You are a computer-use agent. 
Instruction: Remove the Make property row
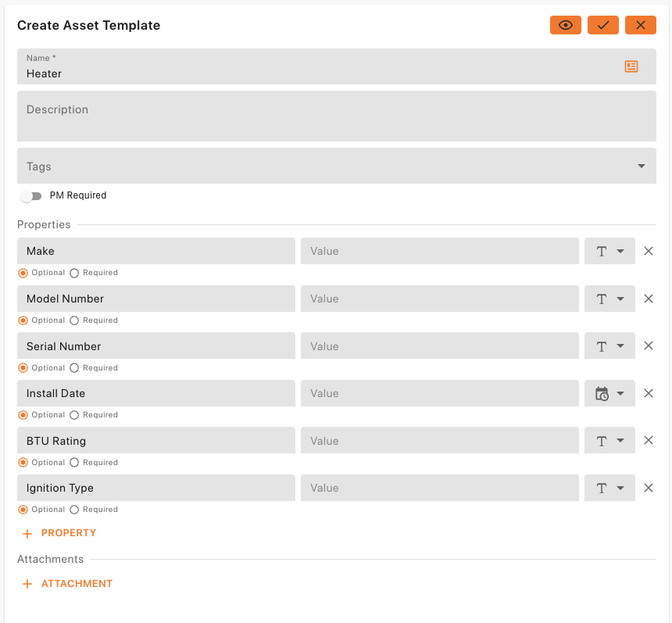pyautogui.click(x=649, y=251)
